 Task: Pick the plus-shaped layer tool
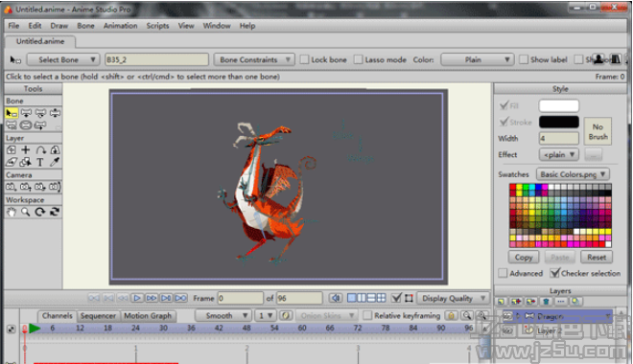pyautogui.click(x=26, y=150)
